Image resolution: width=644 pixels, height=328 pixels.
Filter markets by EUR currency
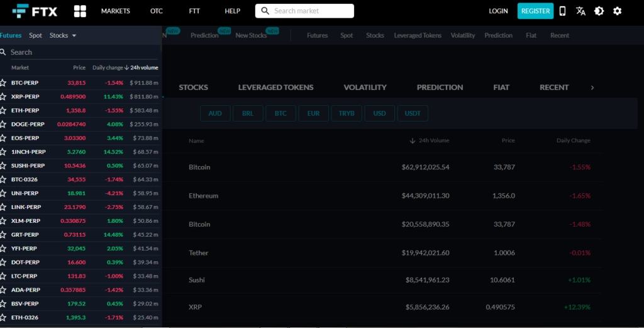click(313, 113)
